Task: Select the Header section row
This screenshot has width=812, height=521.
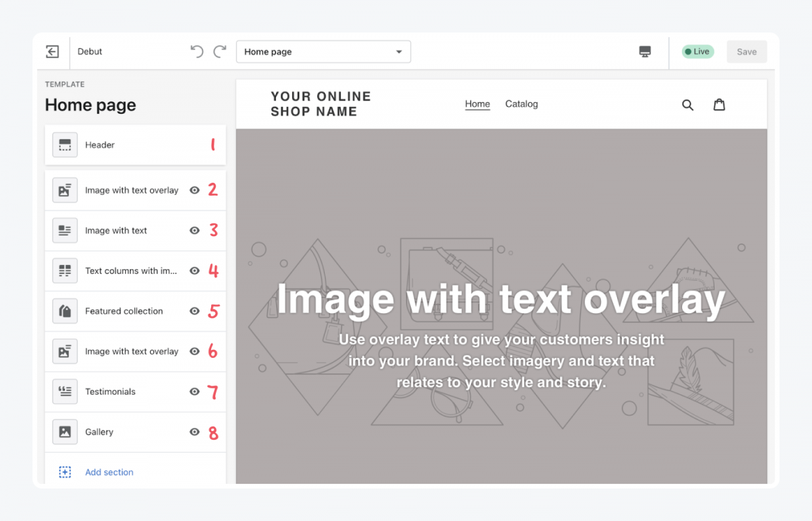Action: click(135, 145)
